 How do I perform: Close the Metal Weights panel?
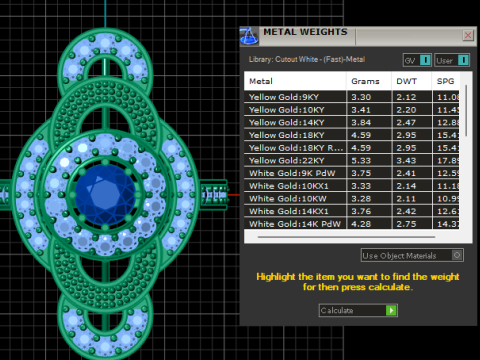coord(468,35)
